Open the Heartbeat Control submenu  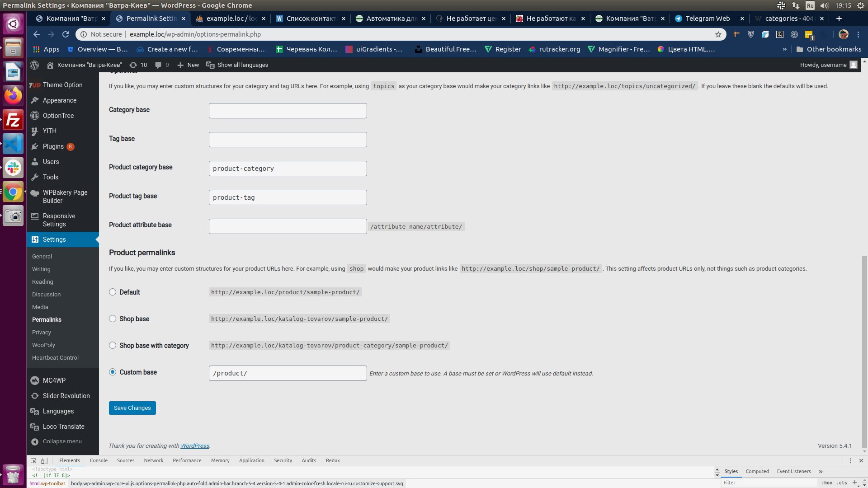click(x=55, y=357)
